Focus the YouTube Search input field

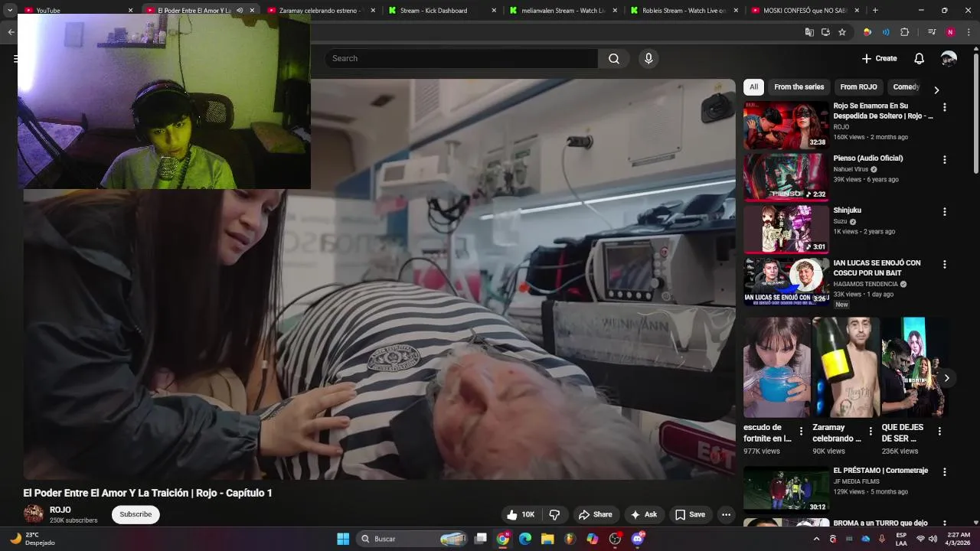462,59
